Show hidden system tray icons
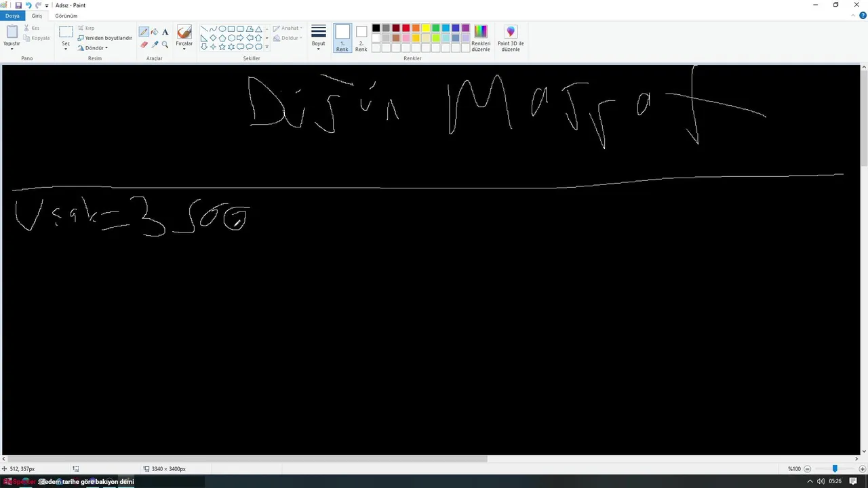Screen dimensions: 868x488 (x=809, y=481)
